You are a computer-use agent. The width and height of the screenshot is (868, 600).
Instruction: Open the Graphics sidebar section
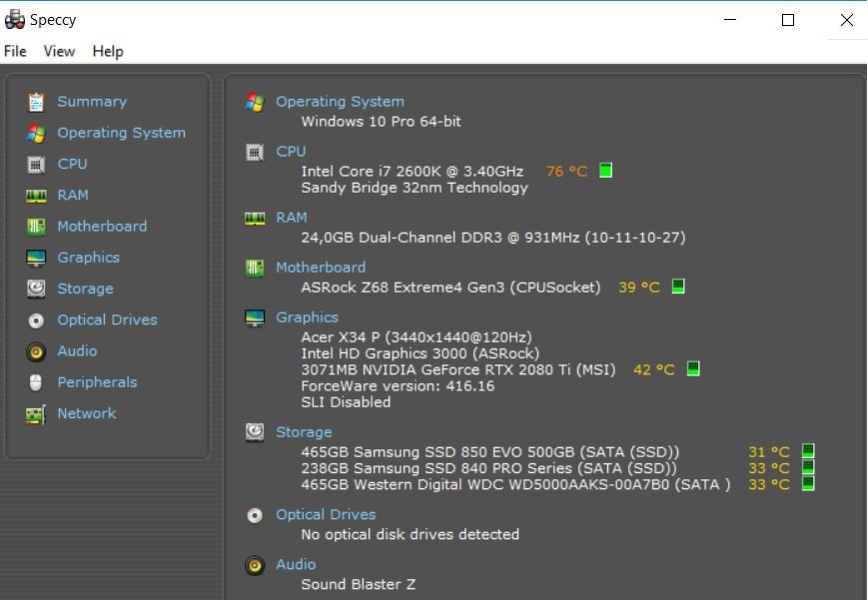[x=89, y=258]
